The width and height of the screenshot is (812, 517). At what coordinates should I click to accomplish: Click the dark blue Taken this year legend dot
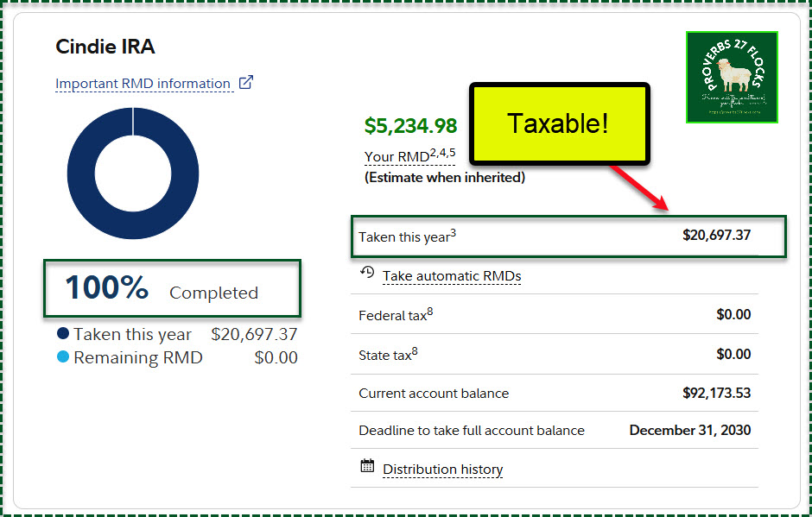[x=62, y=334]
